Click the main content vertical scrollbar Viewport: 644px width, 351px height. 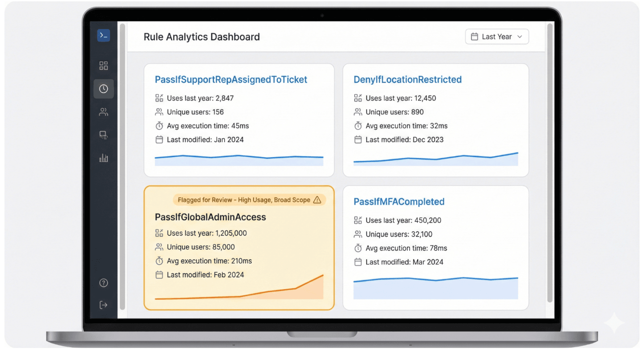click(x=550, y=163)
